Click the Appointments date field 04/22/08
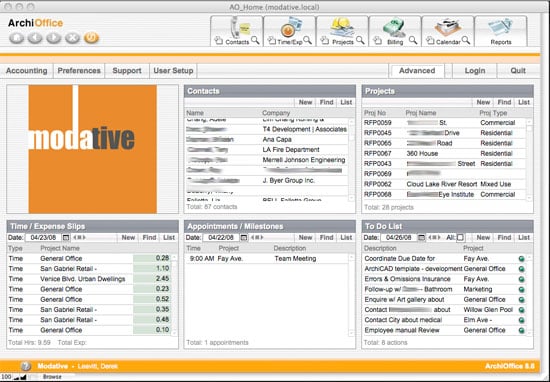The image size is (550, 382). (x=221, y=237)
